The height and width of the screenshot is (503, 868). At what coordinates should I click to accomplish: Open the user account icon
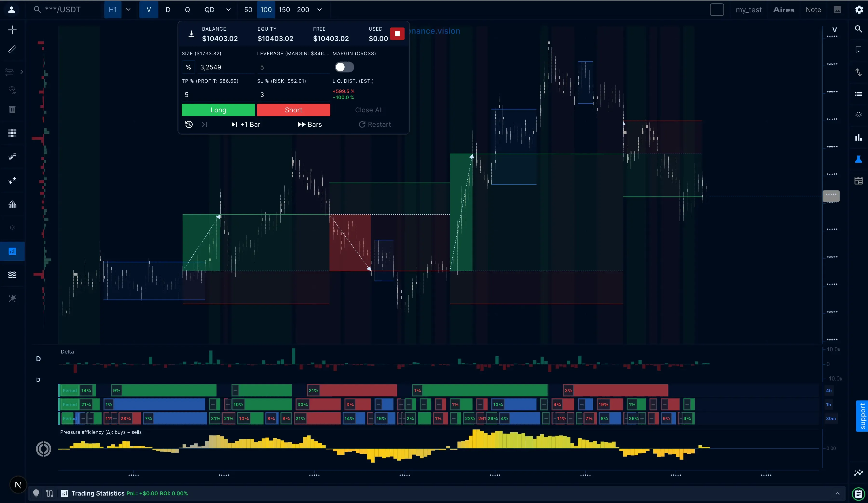pyautogui.click(x=11, y=10)
